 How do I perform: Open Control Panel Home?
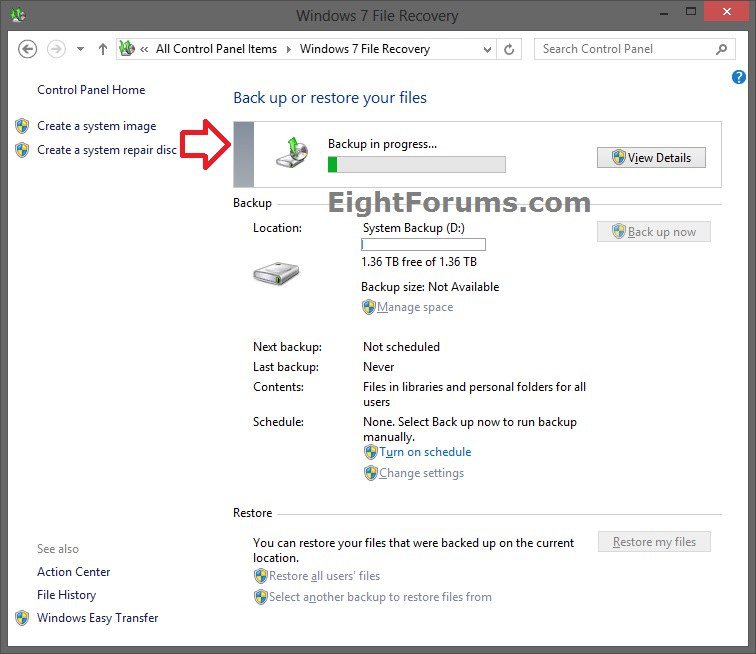click(91, 90)
